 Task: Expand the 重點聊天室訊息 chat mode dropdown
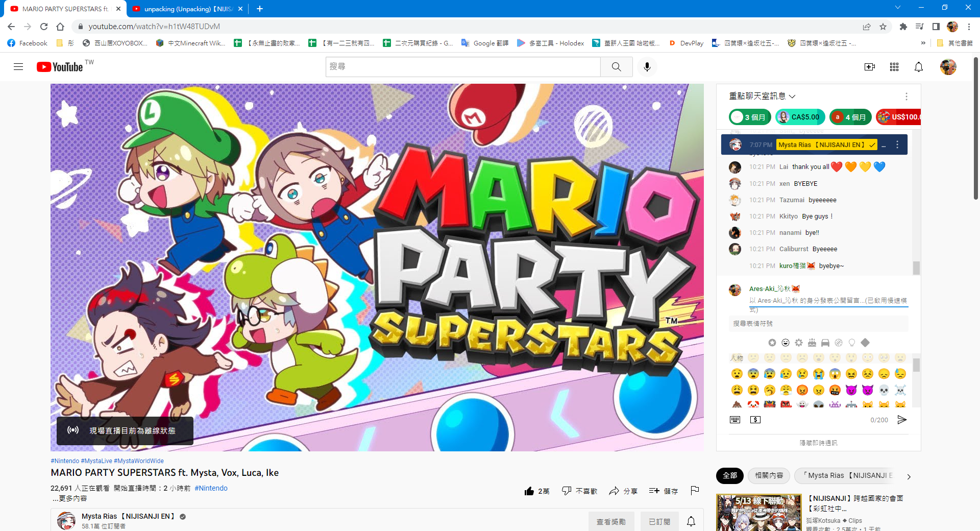tap(763, 96)
